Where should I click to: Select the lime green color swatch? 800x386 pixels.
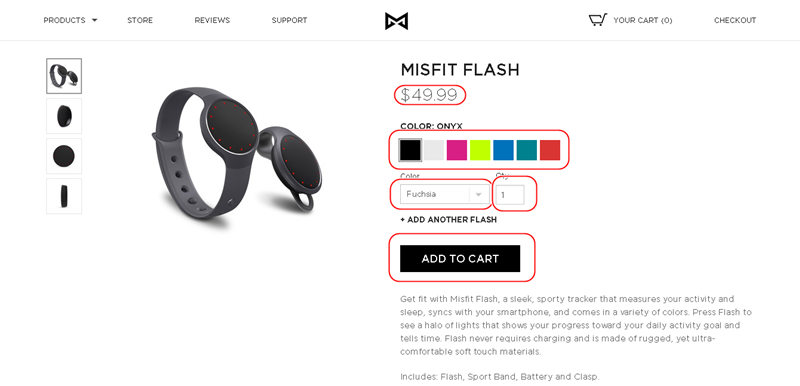pyautogui.click(x=480, y=150)
